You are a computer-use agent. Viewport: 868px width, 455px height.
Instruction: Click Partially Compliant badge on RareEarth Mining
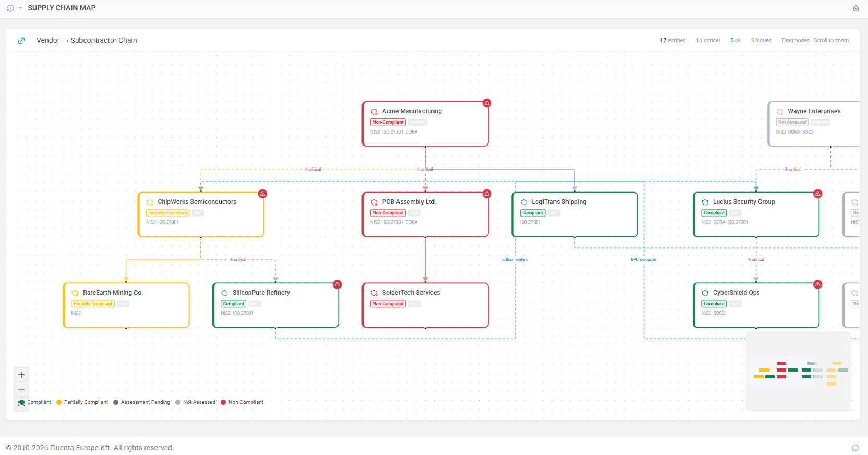coord(93,304)
